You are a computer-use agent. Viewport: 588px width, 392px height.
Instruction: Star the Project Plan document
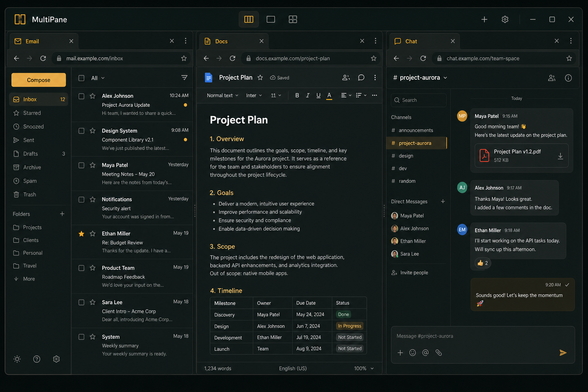coord(260,77)
